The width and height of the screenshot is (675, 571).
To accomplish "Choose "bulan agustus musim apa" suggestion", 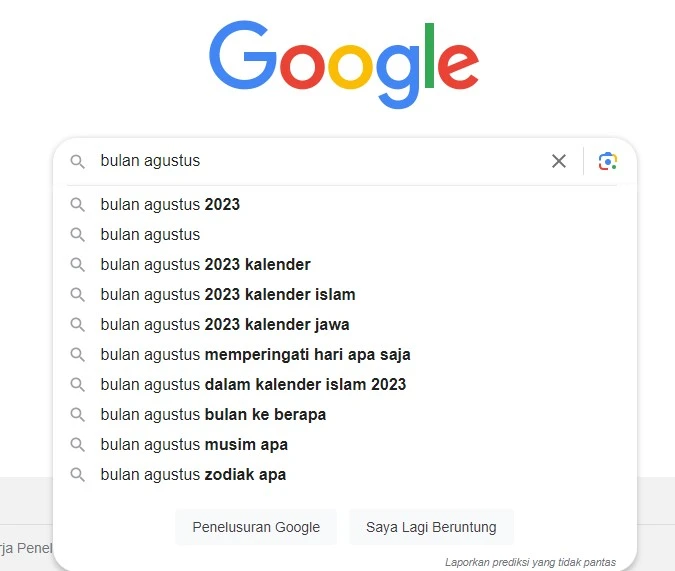I will click(x=194, y=445).
